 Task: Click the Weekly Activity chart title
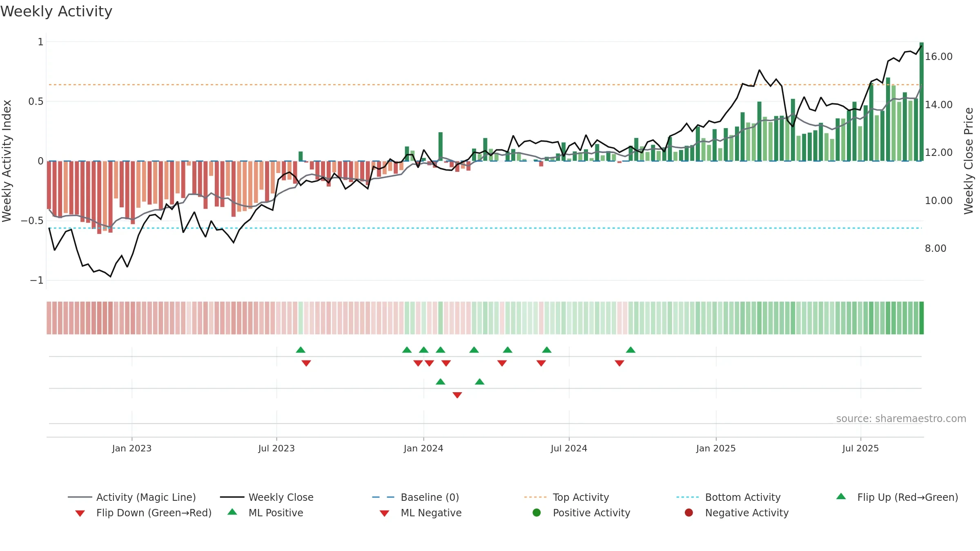(x=56, y=11)
